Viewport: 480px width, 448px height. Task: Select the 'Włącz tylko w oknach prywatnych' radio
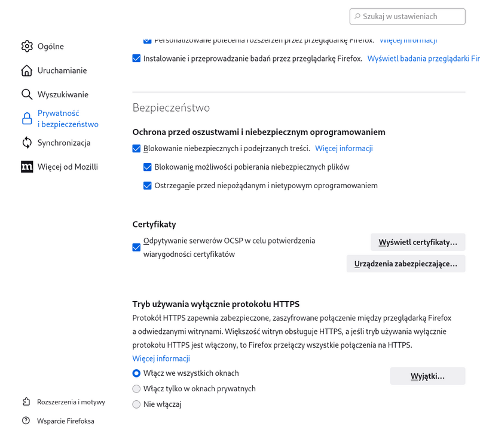pyautogui.click(x=137, y=389)
